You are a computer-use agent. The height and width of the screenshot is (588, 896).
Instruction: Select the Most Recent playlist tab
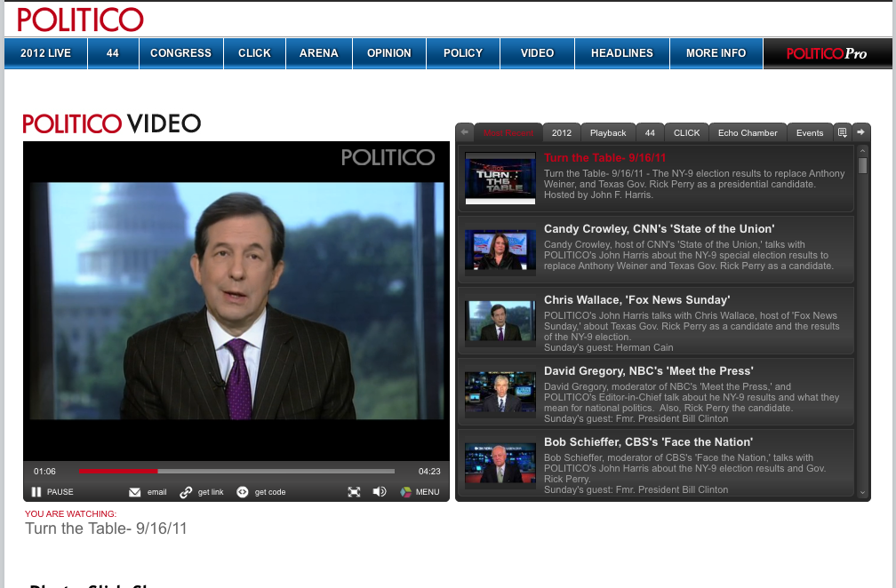[508, 133]
